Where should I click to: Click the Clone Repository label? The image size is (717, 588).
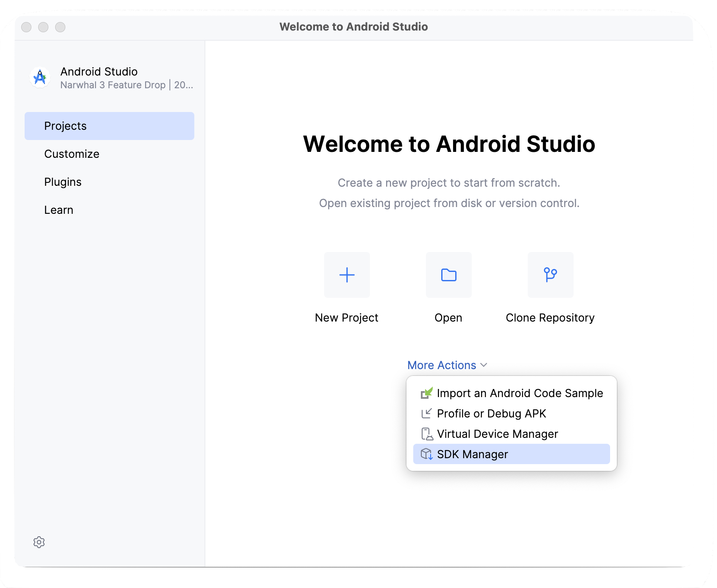coord(550,317)
